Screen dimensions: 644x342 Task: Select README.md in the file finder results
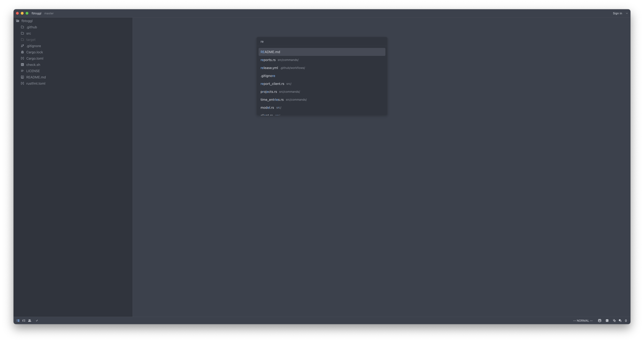click(x=322, y=52)
